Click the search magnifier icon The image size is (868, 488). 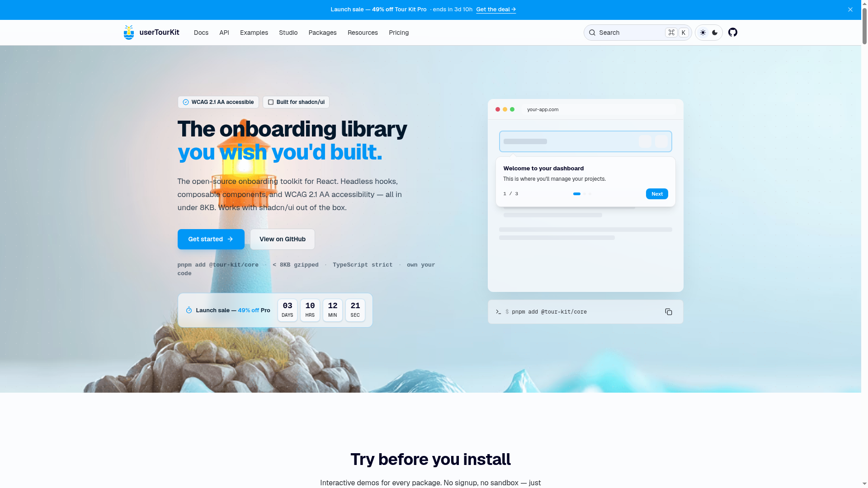tap(592, 33)
